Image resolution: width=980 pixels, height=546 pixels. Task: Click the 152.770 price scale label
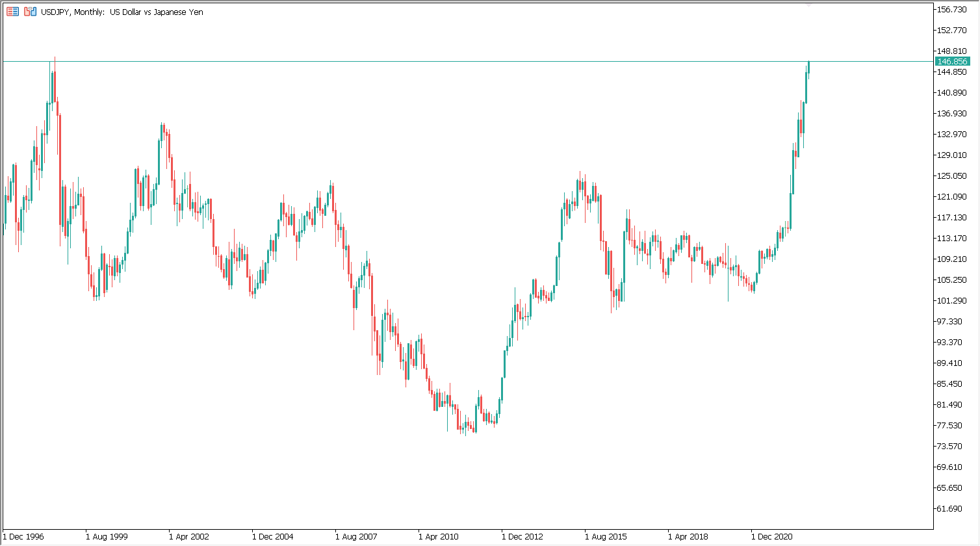(x=953, y=30)
